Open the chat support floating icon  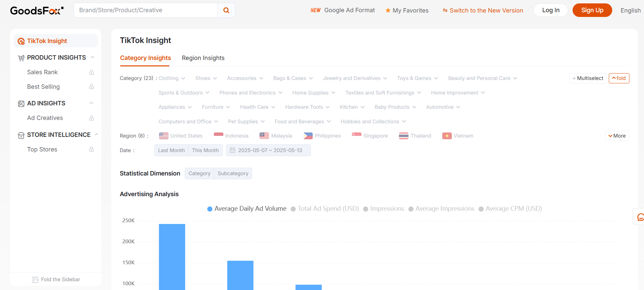coord(640,217)
